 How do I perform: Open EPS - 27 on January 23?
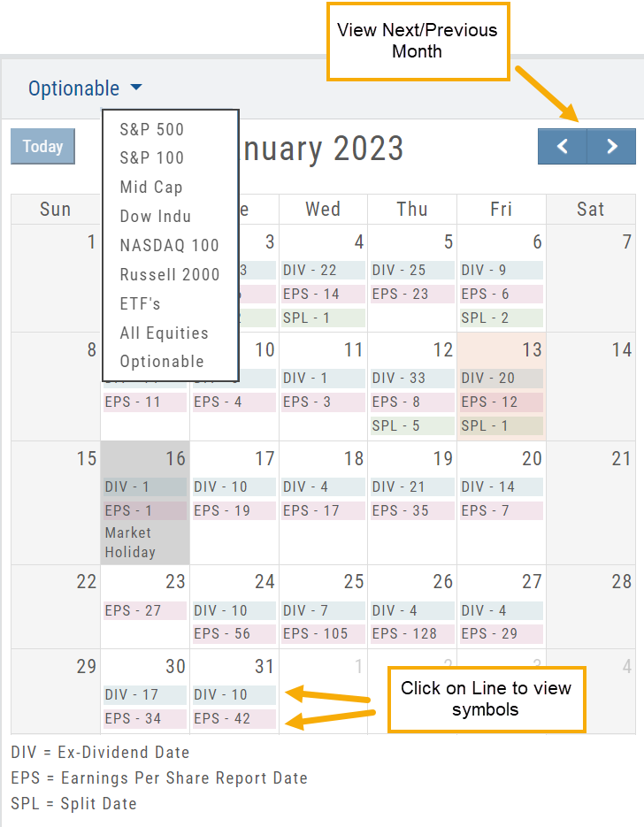pyautogui.click(x=144, y=610)
